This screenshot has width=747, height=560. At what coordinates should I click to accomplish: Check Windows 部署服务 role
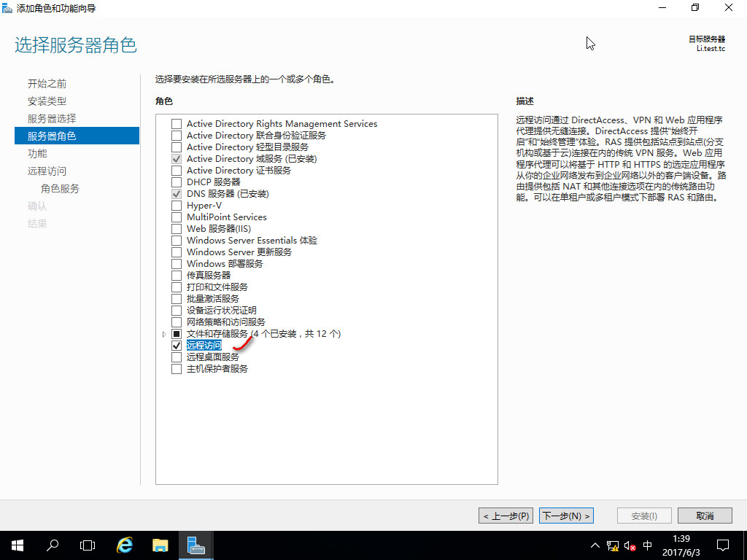(177, 264)
